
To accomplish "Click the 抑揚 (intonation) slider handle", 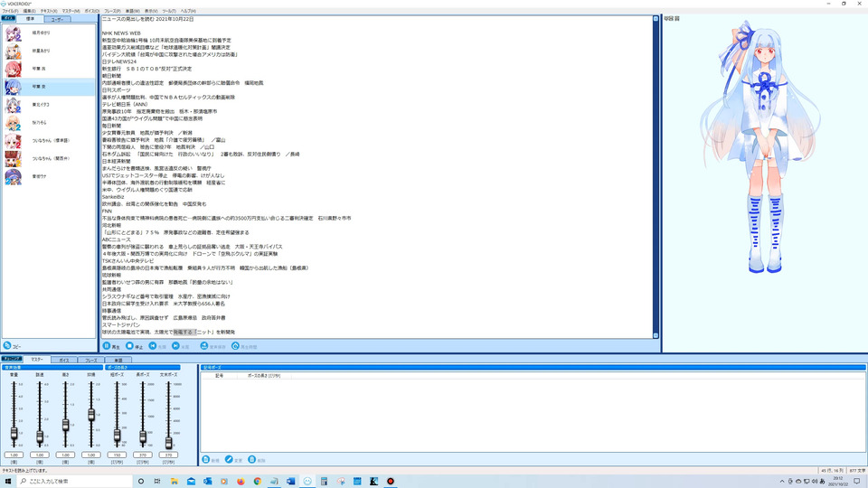I will (91, 415).
